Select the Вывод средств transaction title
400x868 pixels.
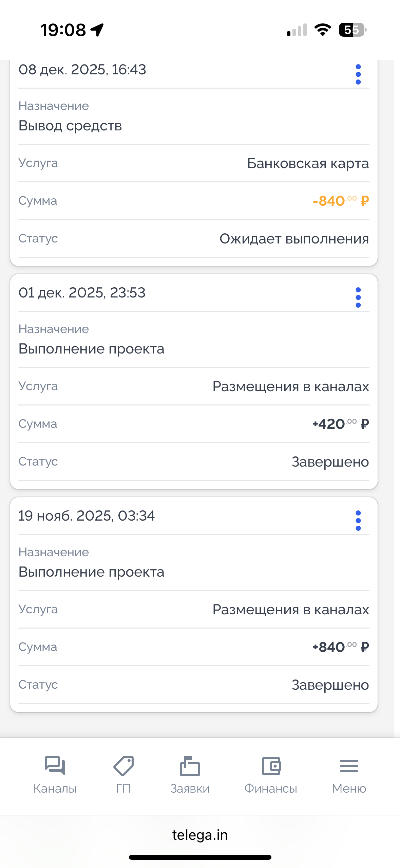point(70,126)
